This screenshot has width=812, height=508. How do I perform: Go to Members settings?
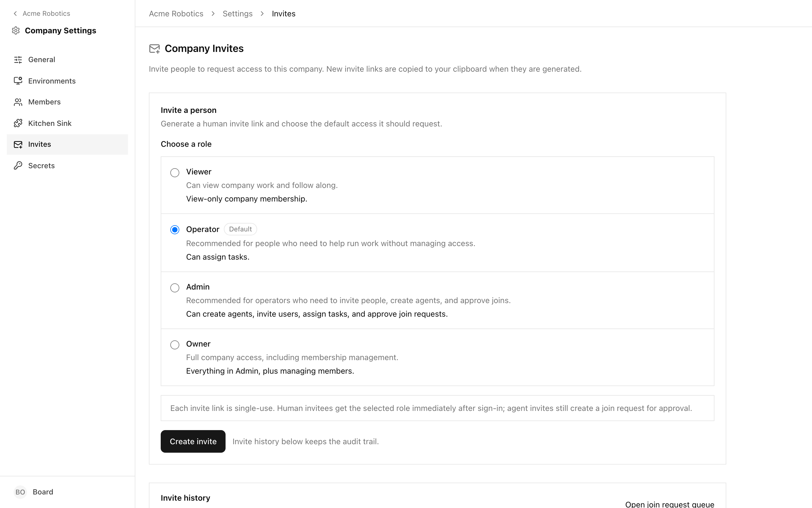pos(67,102)
